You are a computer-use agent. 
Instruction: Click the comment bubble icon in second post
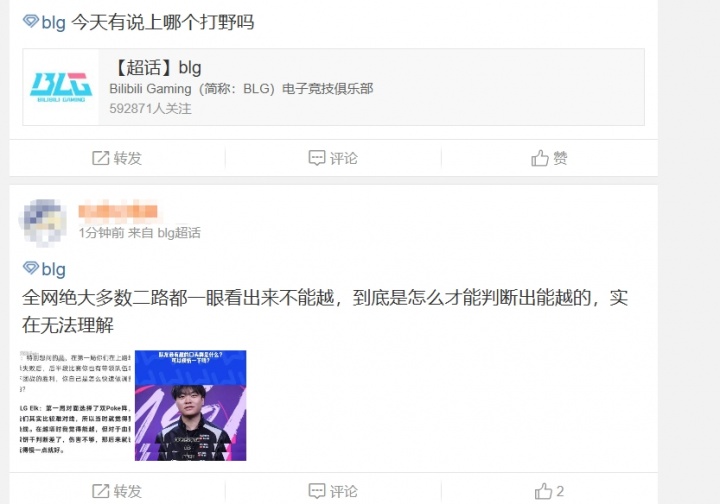(317, 491)
